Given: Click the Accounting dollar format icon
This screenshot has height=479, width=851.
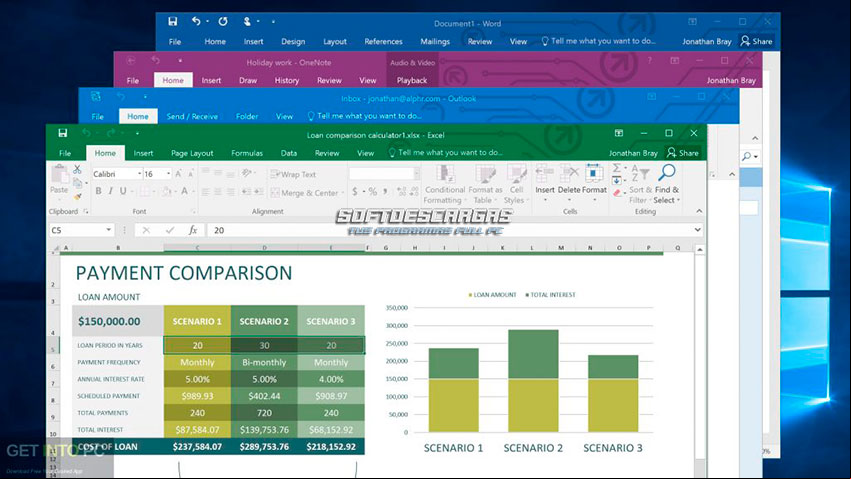Looking at the screenshot, I should (x=354, y=191).
